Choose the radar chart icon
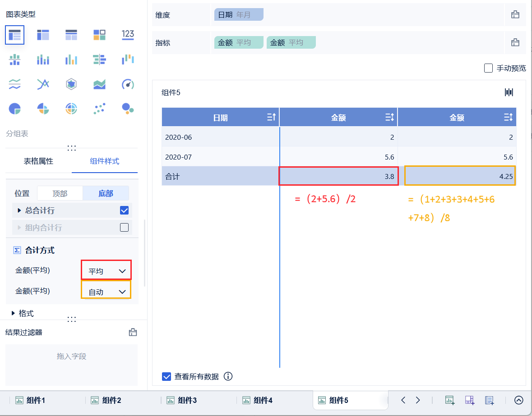The height and width of the screenshot is (416, 532). click(x=71, y=84)
